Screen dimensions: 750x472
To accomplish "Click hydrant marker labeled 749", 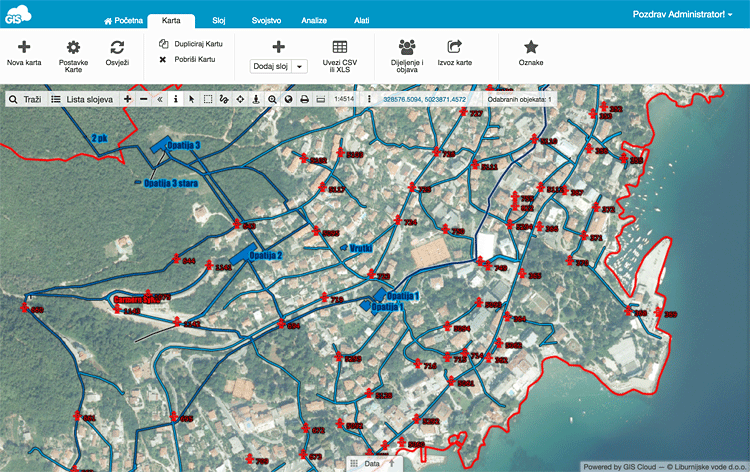I will (488, 265).
